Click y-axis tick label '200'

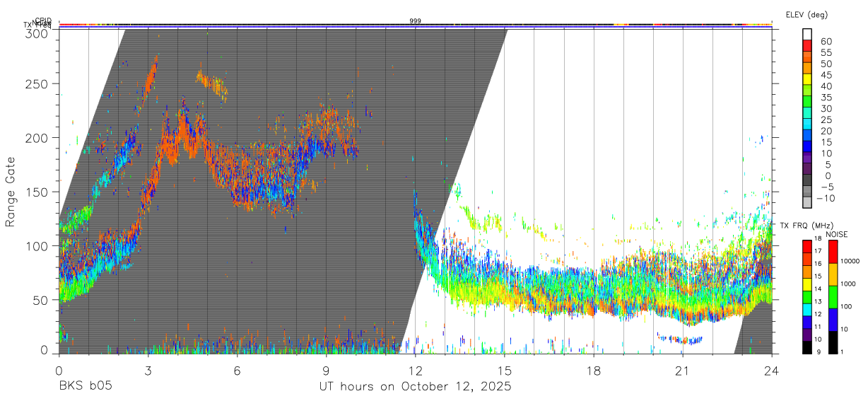[x=37, y=137]
